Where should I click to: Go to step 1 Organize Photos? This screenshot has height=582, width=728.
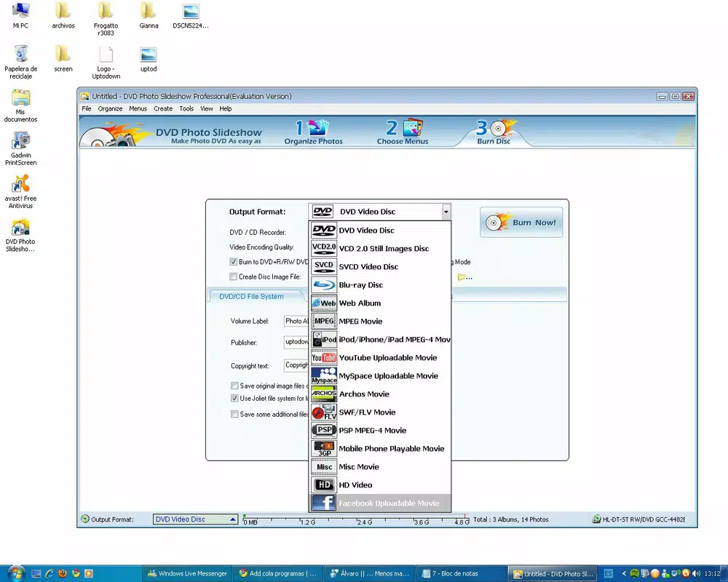313,132
